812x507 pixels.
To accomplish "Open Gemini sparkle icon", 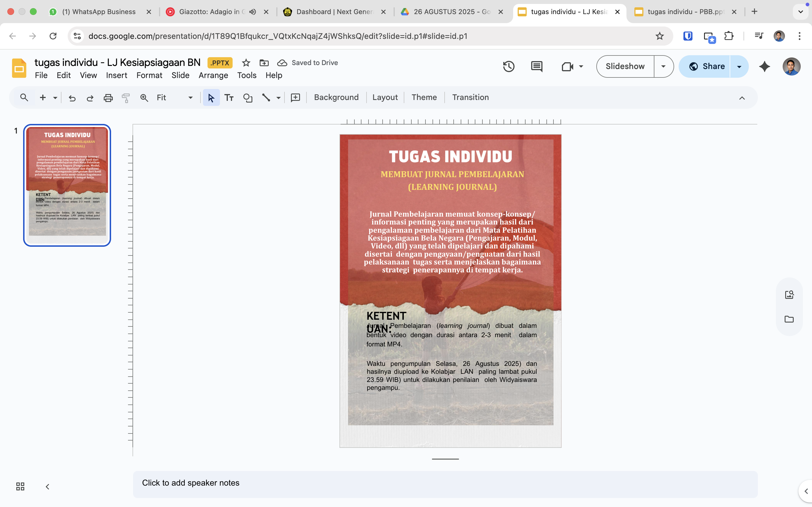I will (x=764, y=66).
